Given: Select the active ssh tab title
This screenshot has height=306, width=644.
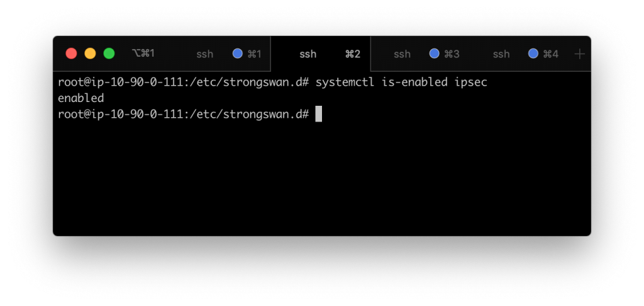Looking at the screenshot, I should (x=308, y=54).
